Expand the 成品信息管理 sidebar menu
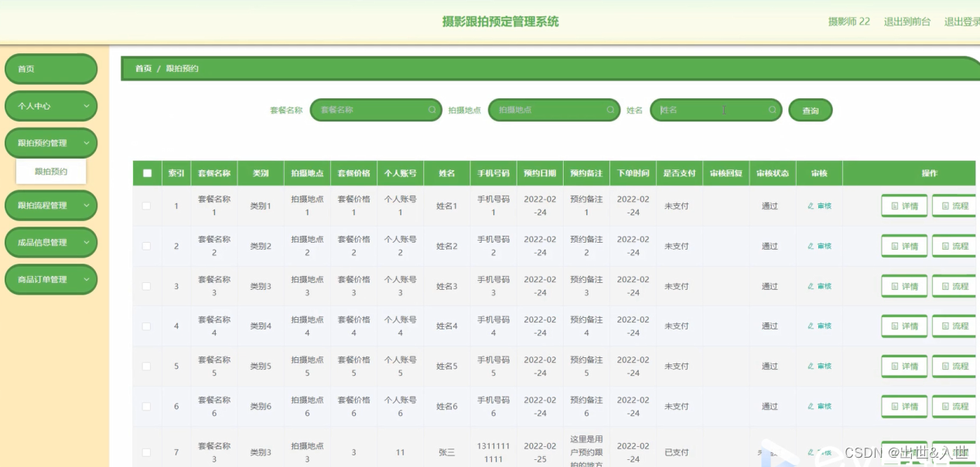 [51, 242]
